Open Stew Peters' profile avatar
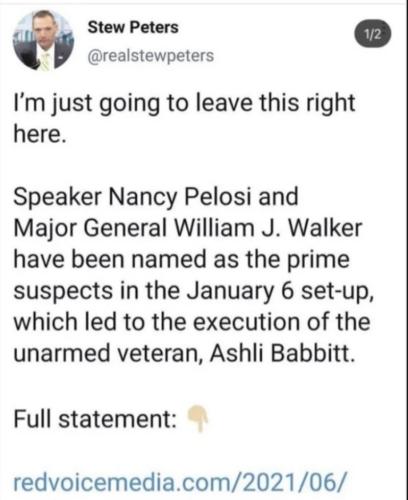 click(43, 40)
